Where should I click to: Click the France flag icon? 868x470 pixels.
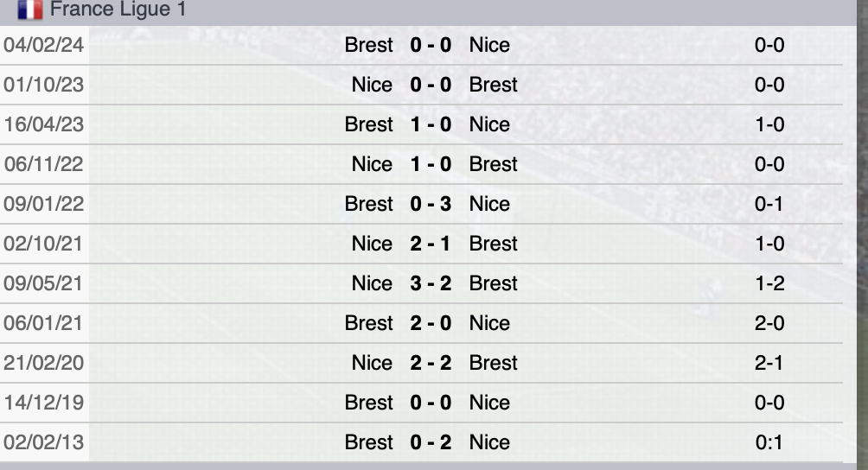point(30,10)
